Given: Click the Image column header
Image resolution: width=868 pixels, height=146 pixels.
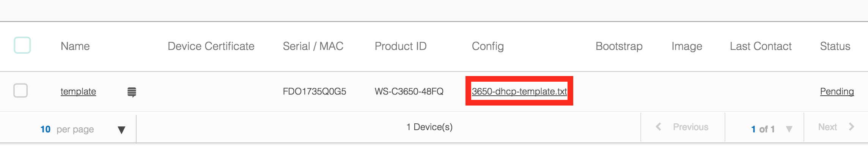Looking at the screenshot, I should [687, 46].
